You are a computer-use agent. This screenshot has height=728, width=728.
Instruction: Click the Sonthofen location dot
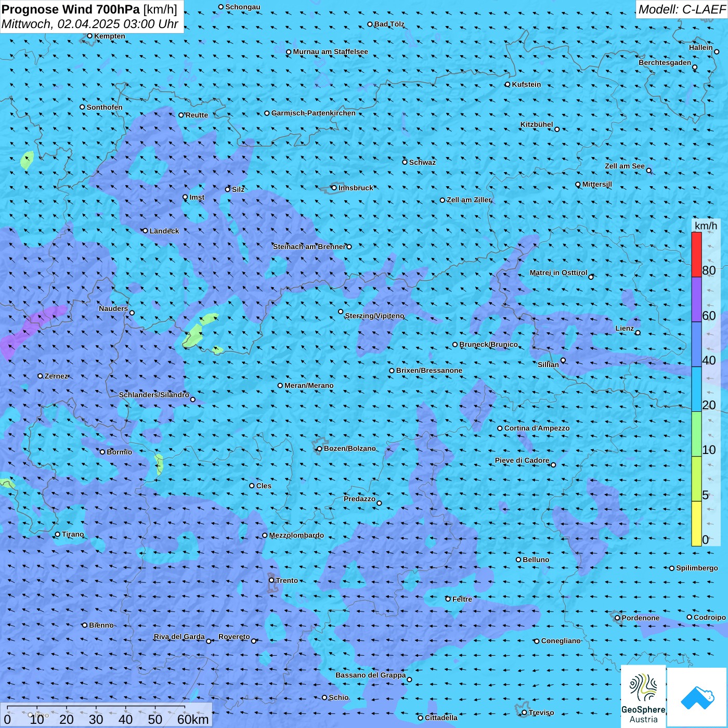click(x=82, y=107)
